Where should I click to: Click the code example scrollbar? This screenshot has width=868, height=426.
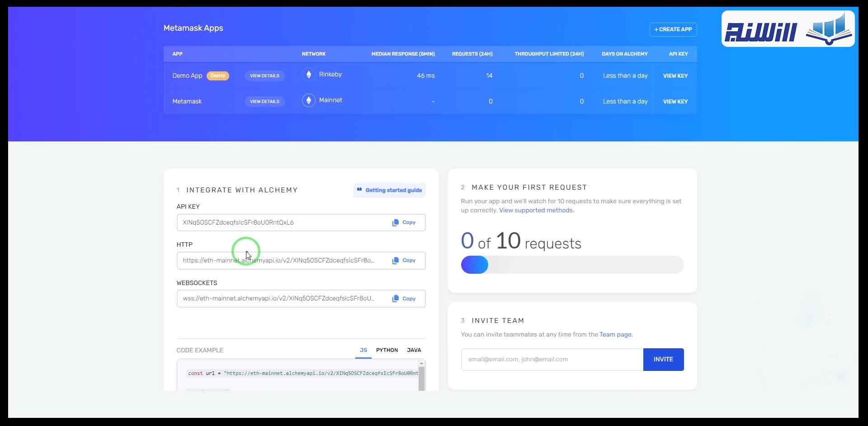(422, 379)
